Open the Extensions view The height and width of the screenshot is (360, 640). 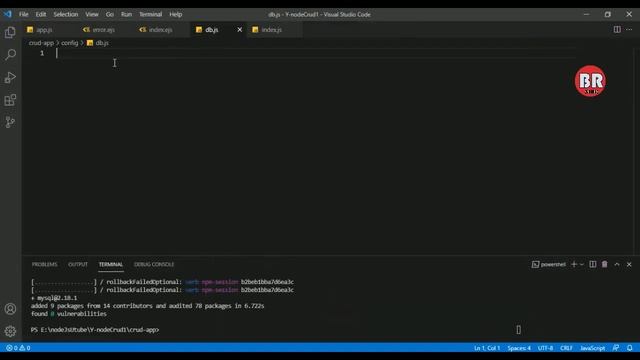[x=10, y=100]
